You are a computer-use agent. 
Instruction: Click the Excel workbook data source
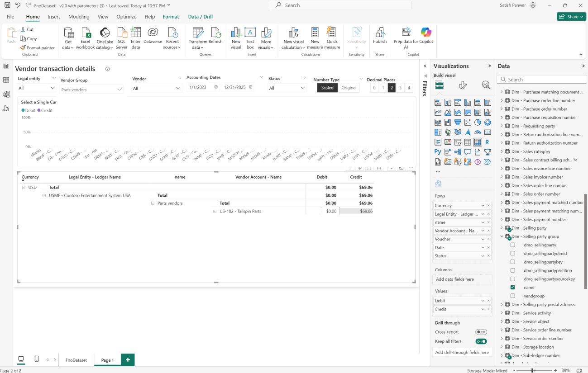pos(85,33)
